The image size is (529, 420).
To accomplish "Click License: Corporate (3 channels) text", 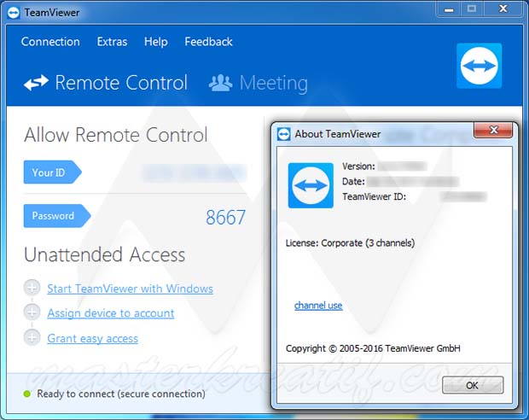I will [x=350, y=243].
